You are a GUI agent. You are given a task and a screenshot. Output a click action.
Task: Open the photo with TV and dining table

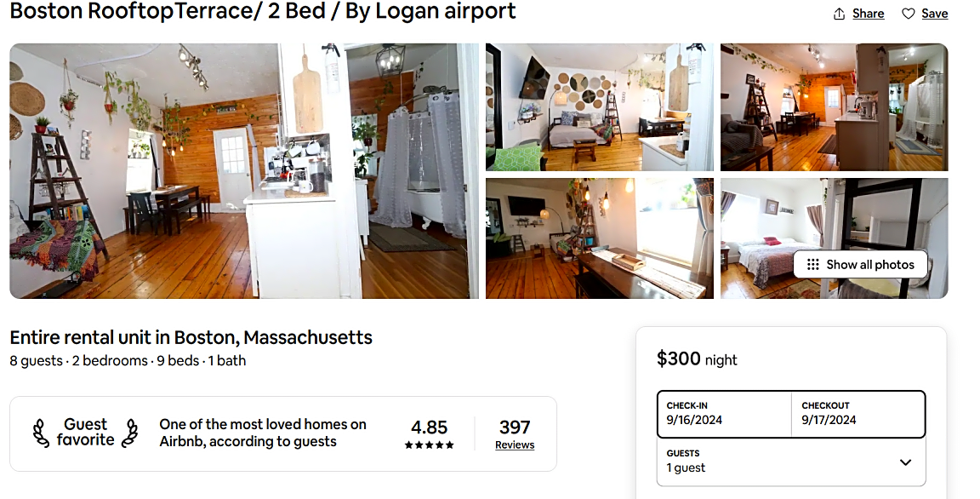[600, 238]
